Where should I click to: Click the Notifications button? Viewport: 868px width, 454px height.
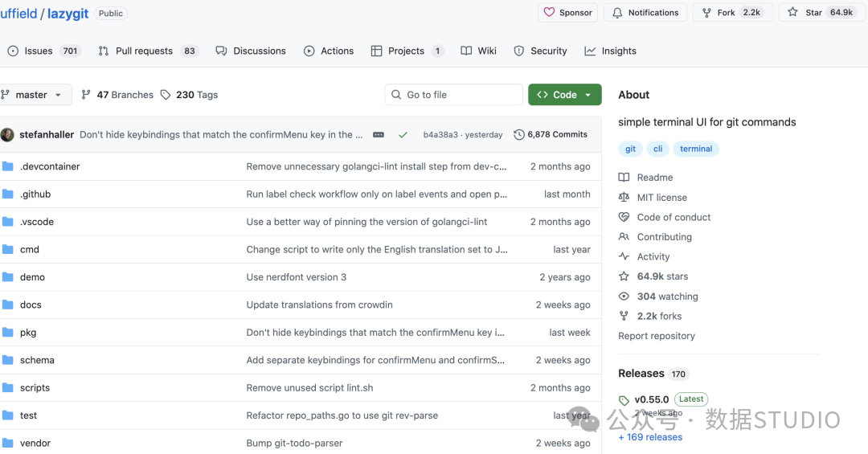pos(645,12)
